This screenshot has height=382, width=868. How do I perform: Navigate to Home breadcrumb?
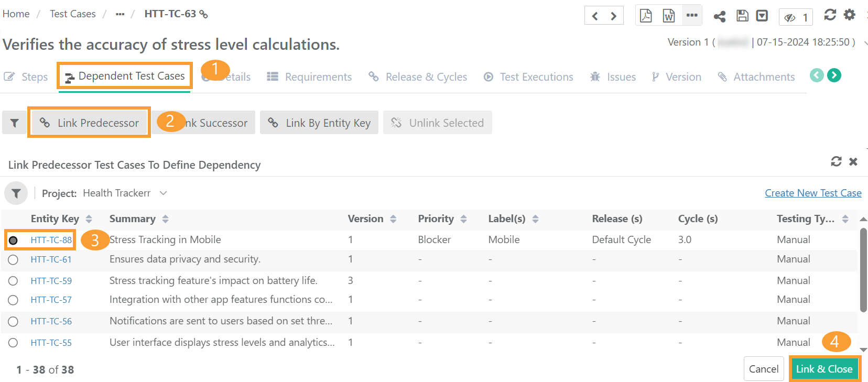[16, 14]
